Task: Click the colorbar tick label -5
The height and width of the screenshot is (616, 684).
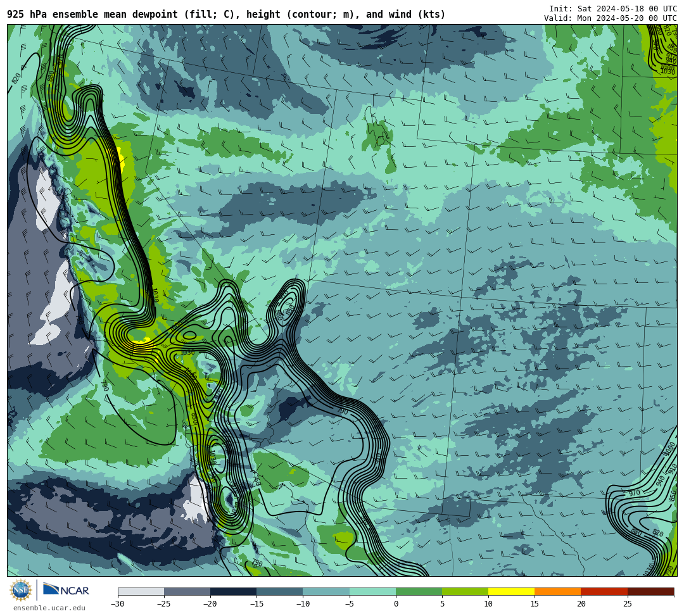Action: point(348,604)
